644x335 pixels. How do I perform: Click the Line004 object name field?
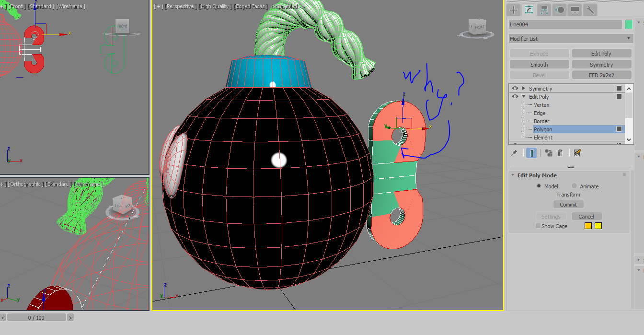pos(565,24)
